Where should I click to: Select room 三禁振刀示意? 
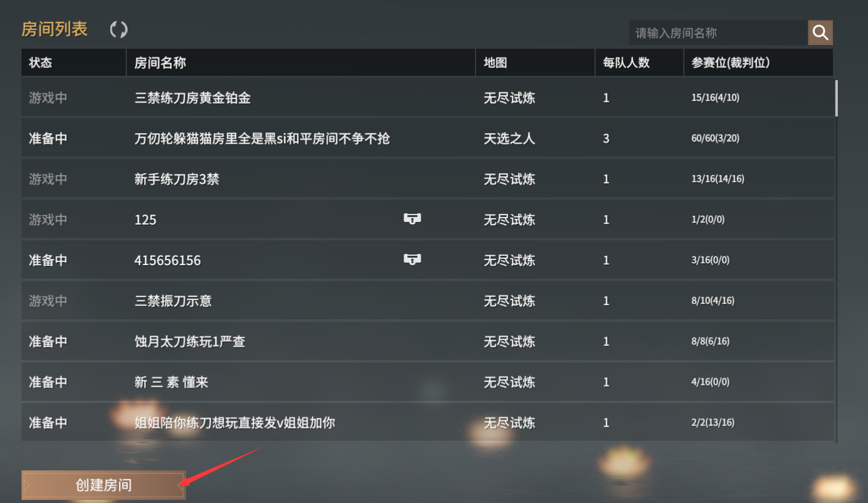(x=428, y=301)
